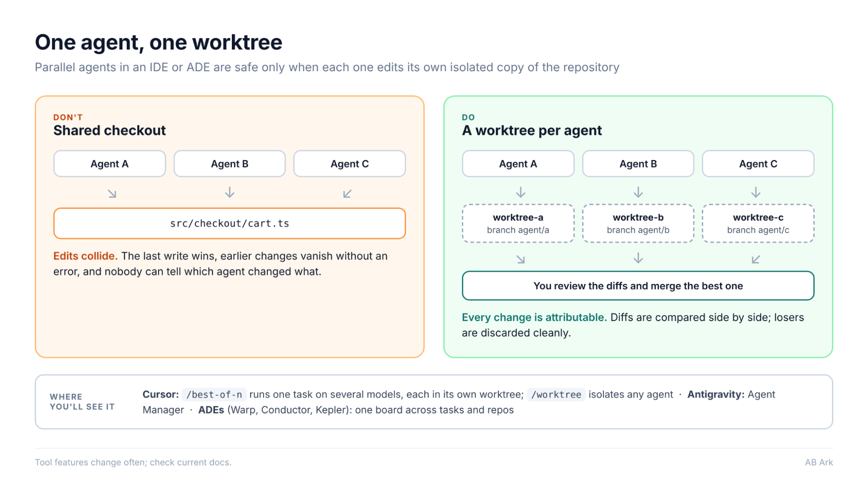This screenshot has width=868, height=496.
Task: Click 'branch agent/c' text
Action: tap(758, 230)
